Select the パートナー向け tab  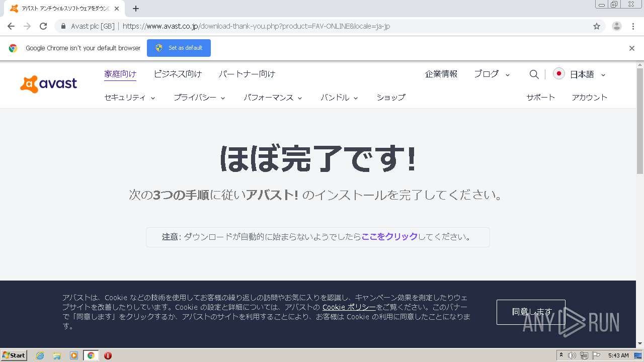pyautogui.click(x=247, y=74)
